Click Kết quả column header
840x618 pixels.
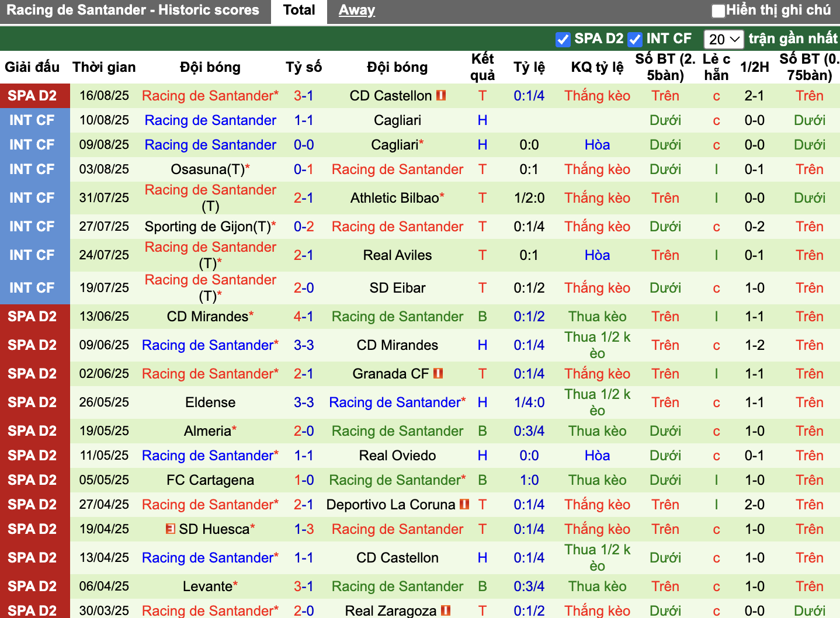(483, 67)
